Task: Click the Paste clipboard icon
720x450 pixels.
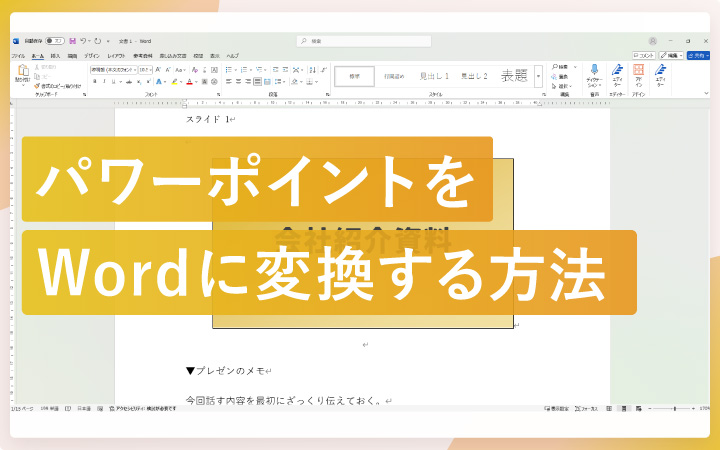Action: (22, 70)
